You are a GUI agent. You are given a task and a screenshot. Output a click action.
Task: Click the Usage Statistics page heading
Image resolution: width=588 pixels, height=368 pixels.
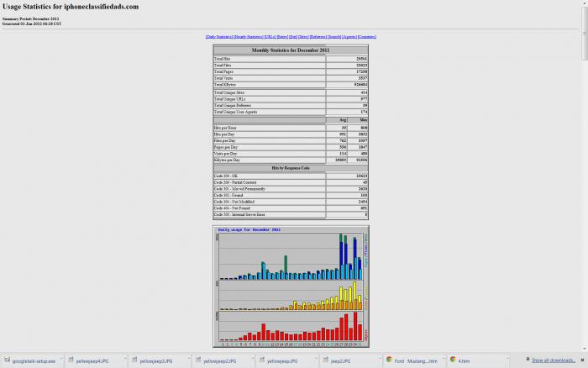tap(71, 7)
